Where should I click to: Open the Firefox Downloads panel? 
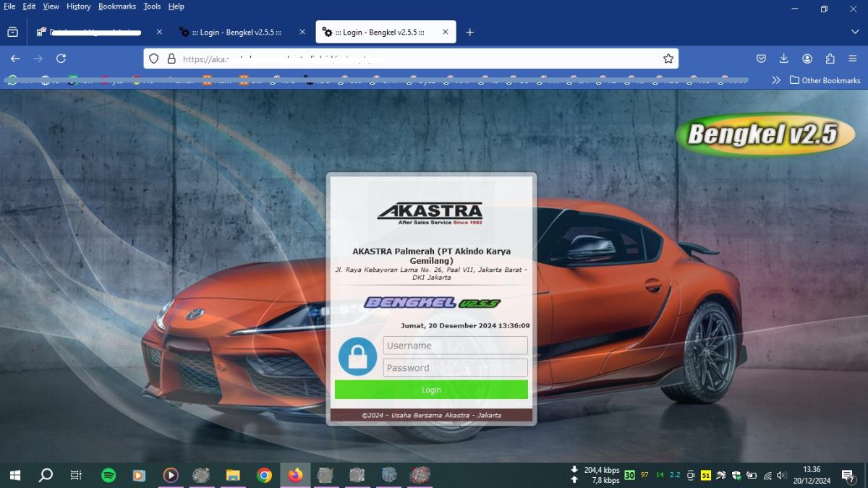(783, 59)
